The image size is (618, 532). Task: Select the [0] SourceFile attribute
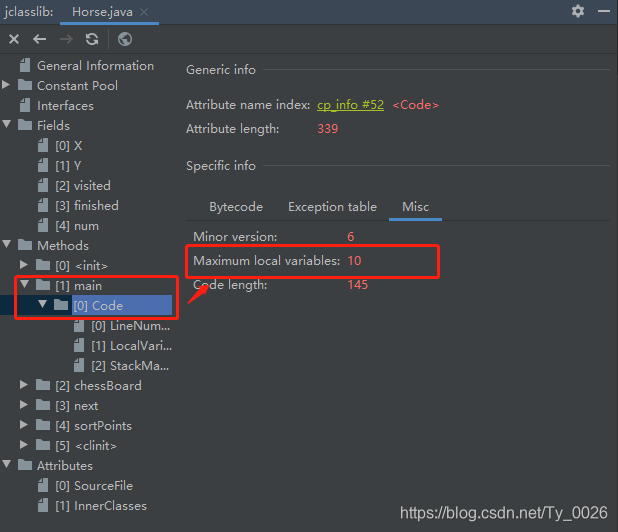[x=94, y=486]
